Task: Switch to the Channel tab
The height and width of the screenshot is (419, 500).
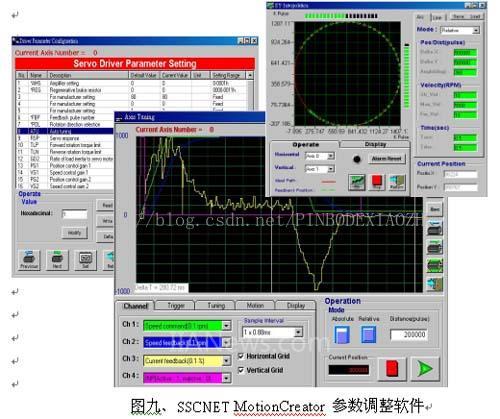Action: 135,306
